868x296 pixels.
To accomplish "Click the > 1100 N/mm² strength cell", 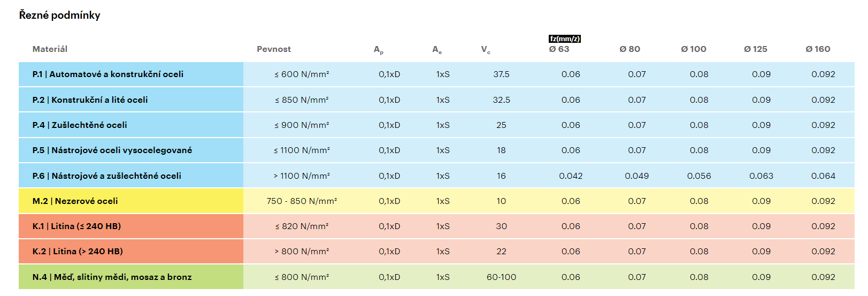I will click(x=302, y=176).
